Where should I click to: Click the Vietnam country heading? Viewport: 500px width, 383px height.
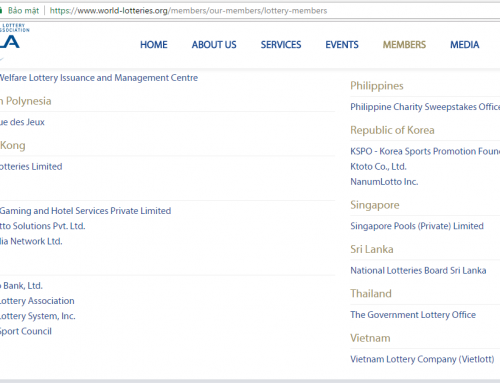370,338
